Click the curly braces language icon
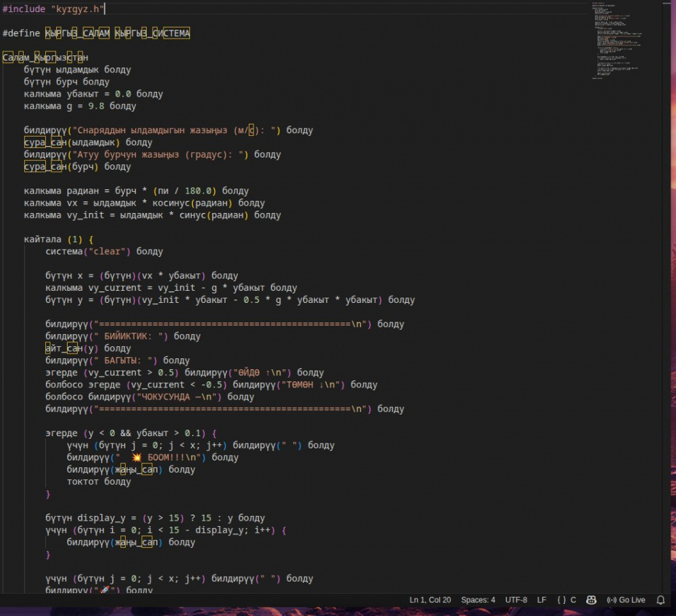Screen dimensions: 676x616 coord(562,600)
